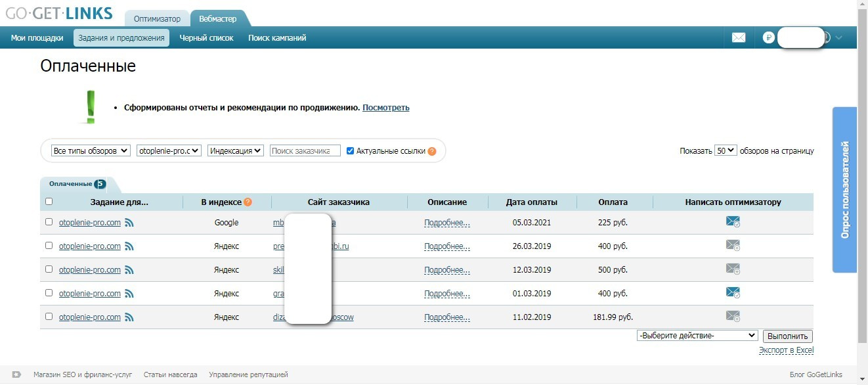Open the '-Выберите действие-' dropdown
This screenshot has width=868, height=385.
pyautogui.click(x=697, y=336)
